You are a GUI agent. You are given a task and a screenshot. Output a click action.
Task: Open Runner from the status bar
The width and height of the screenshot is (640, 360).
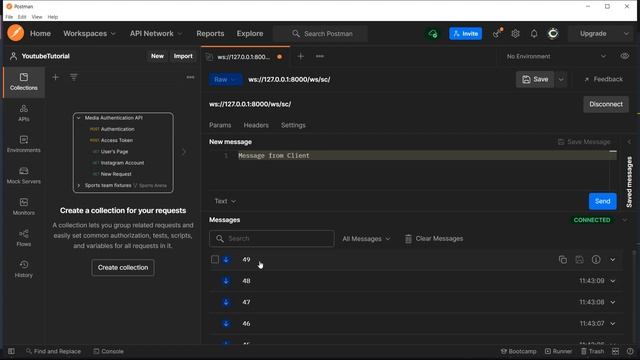[558, 351]
